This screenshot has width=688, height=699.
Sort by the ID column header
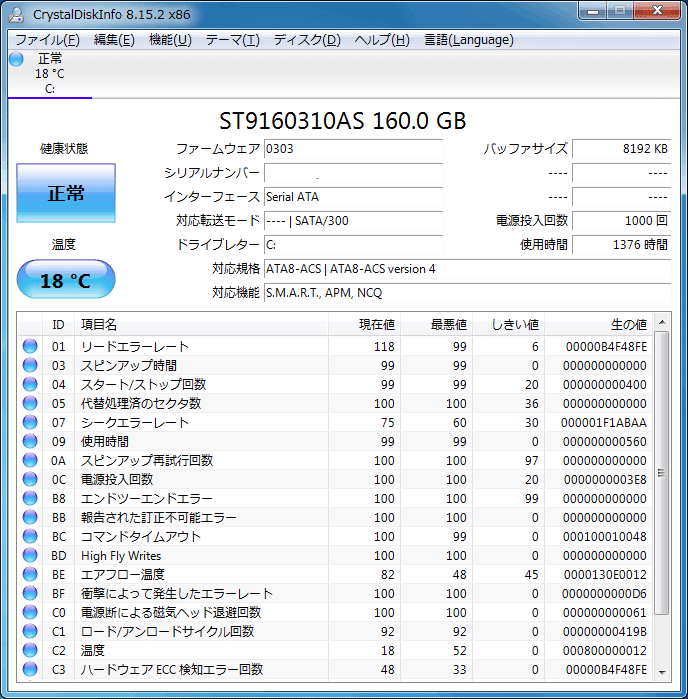(x=58, y=325)
